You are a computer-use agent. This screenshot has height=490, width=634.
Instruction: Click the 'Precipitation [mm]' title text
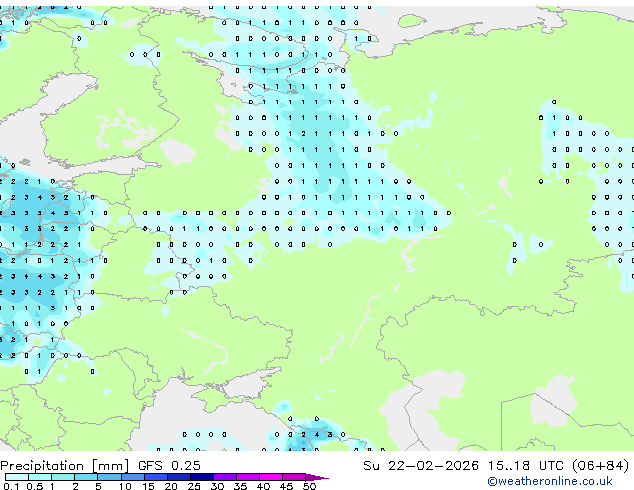tap(65, 466)
